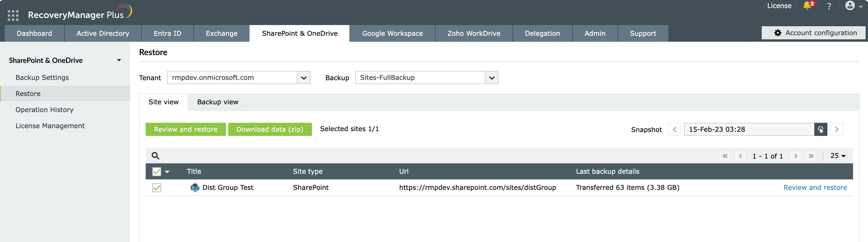Image resolution: width=868 pixels, height=242 pixels.
Task: Click the green Download data (zip) button
Action: [x=270, y=130]
